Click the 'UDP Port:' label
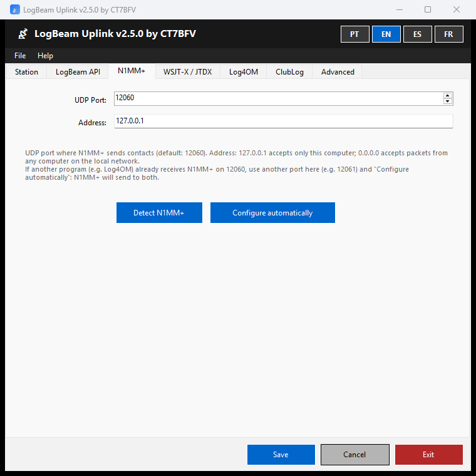Screen dimensions: 476x476 click(x=90, y=100)
